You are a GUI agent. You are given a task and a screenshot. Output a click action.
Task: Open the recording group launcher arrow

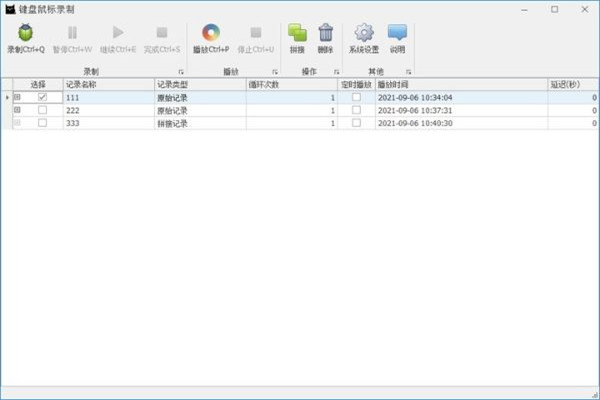pyautogui.click(x=181, y=72)
